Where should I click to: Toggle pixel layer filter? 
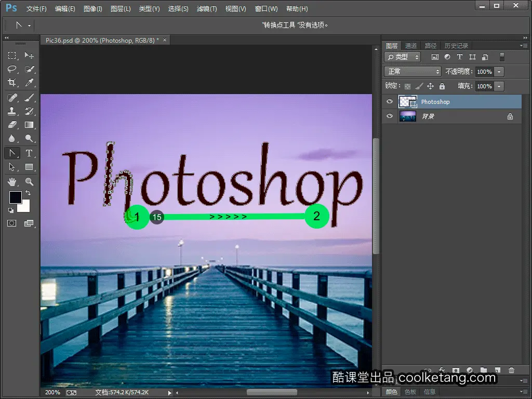[435, 57]
